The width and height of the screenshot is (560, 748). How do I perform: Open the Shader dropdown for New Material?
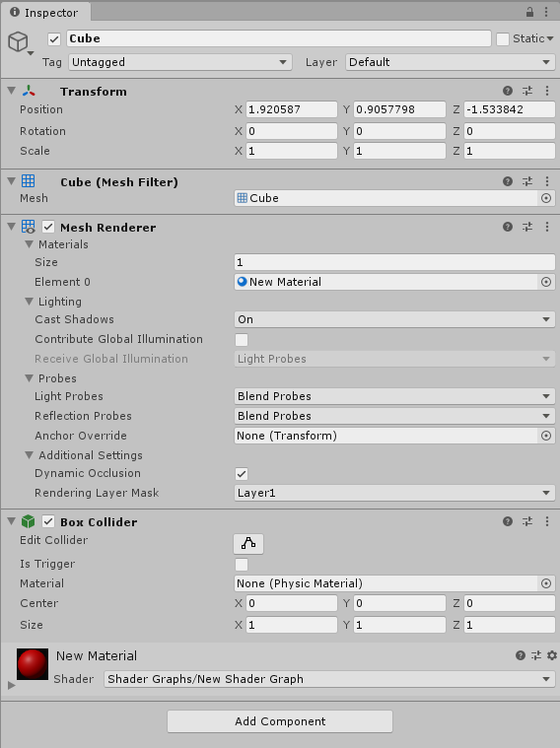click(329, 679)
